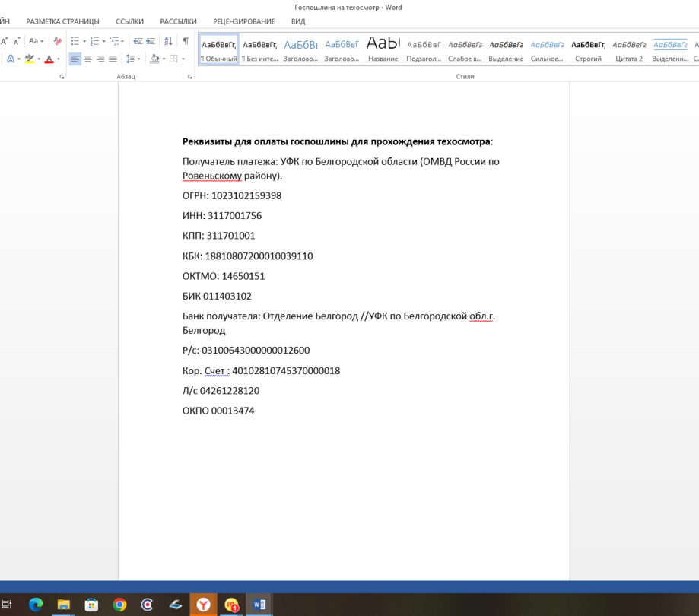Decrease the paragraph indent
The width and height of the screenshot is (699, 616).
[x=138, y=41]
